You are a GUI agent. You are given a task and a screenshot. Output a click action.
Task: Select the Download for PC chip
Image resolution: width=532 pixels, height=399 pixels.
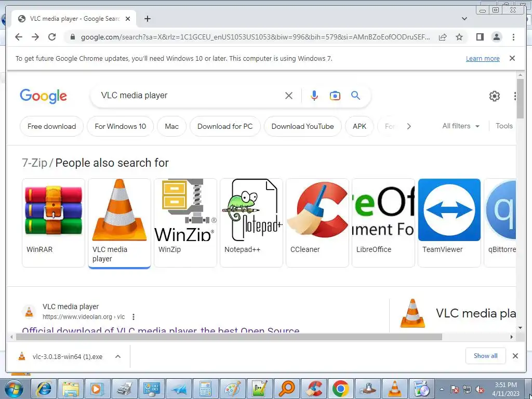pyautogui.click(x=225, y=126)
